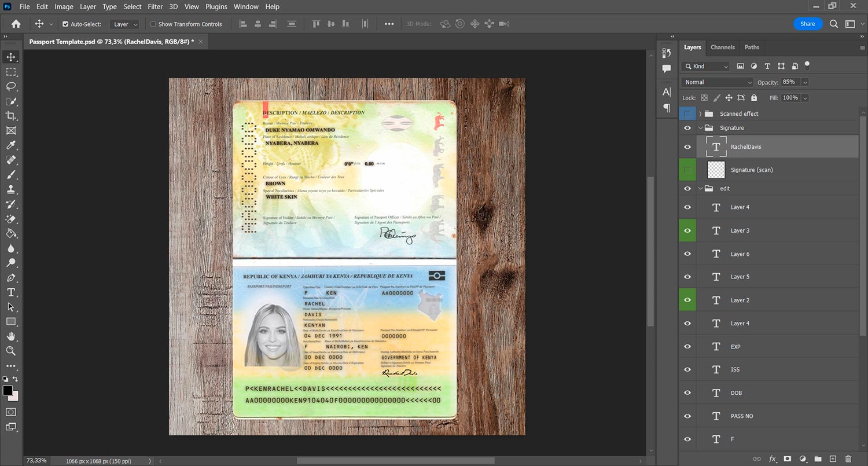The image size is (868, 466).
Task: Hide the EXP layer
Action: (x=687, y=347)
